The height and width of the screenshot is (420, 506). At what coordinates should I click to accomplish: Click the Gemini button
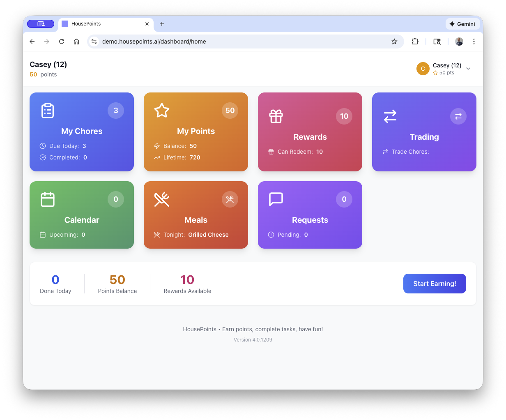[462, 24]
